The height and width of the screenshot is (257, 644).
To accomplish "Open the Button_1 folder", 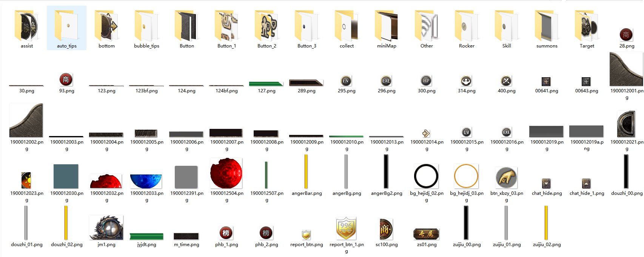I will pos(226,26).
